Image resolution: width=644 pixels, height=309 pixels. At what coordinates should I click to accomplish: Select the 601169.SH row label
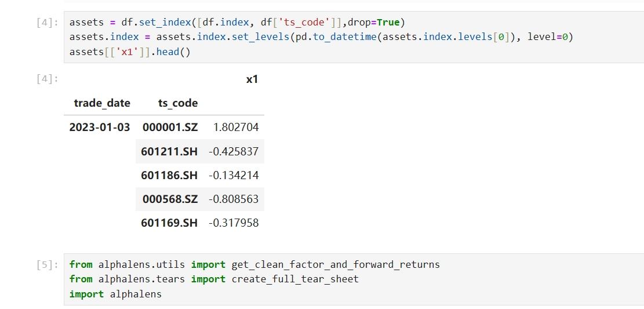169,223
